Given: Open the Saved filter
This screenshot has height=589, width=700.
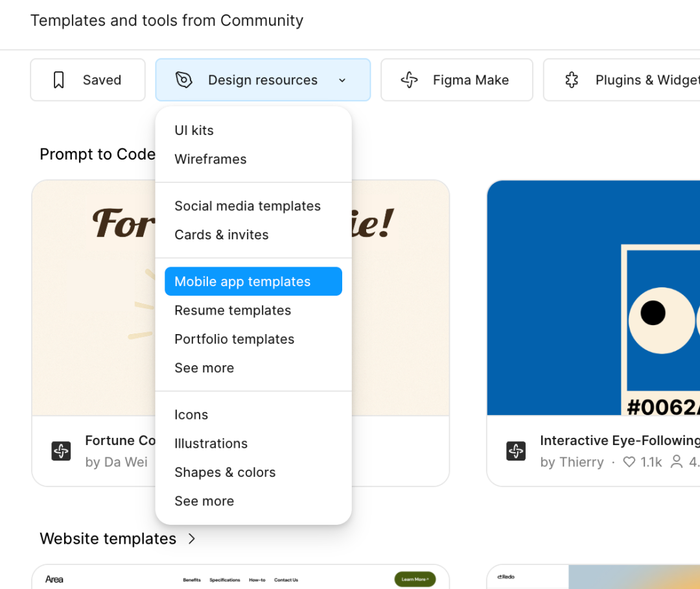Looking at the screenshot, I should point(88,80).
